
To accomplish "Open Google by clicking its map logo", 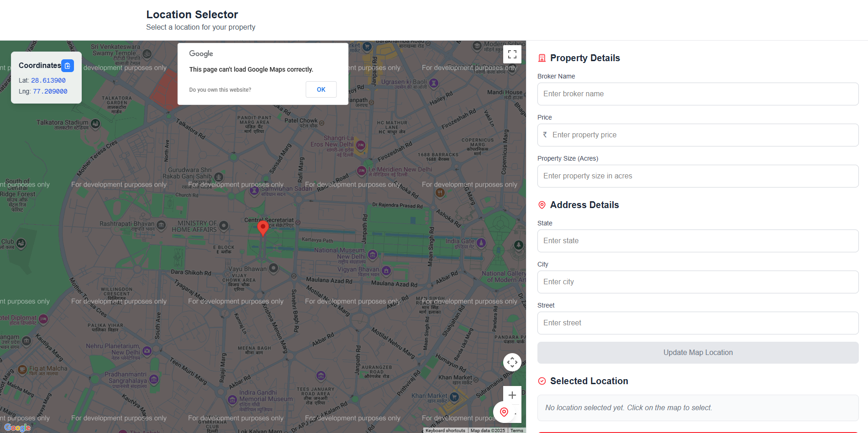I will coord(18,428).
